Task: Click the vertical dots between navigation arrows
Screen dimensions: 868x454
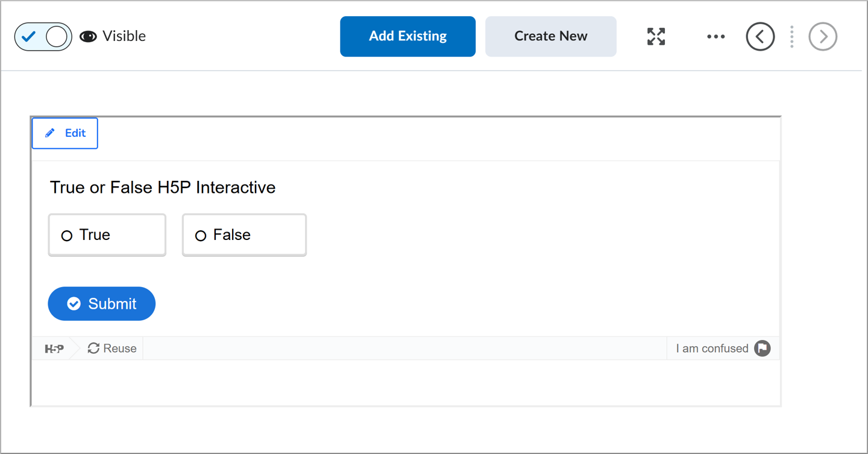Action: [791, 37]
